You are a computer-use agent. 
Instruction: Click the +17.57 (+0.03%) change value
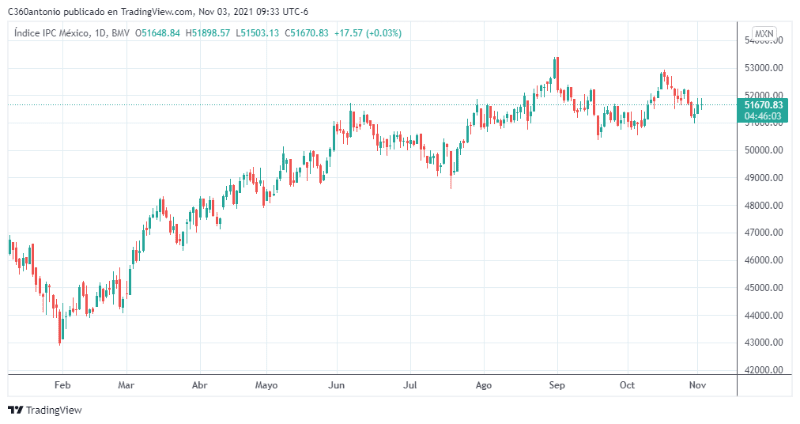(369, 33)
